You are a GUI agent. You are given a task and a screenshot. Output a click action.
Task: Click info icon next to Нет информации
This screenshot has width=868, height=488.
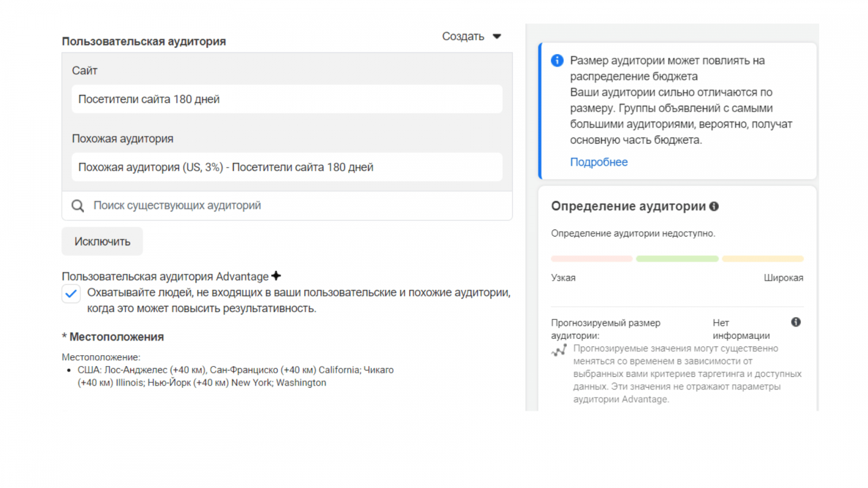click(x=796, y=322)
